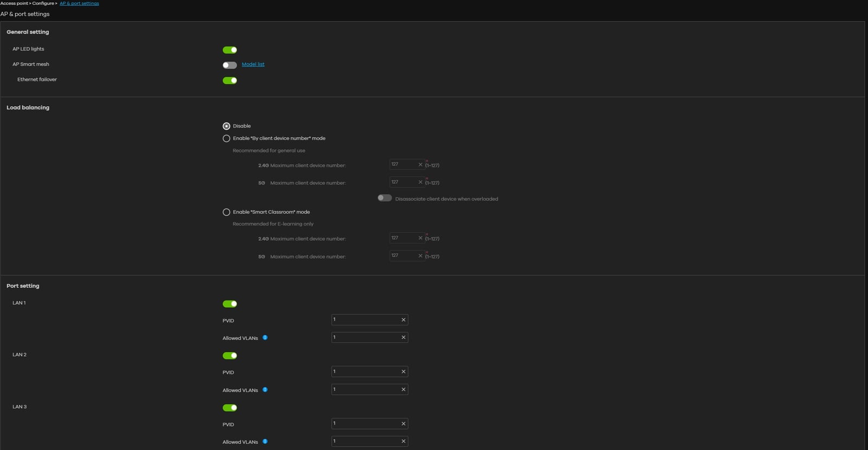Click the AP & port settings breadcrumb
This screenshot has width=868, height=450.
[x=79, y=3]
